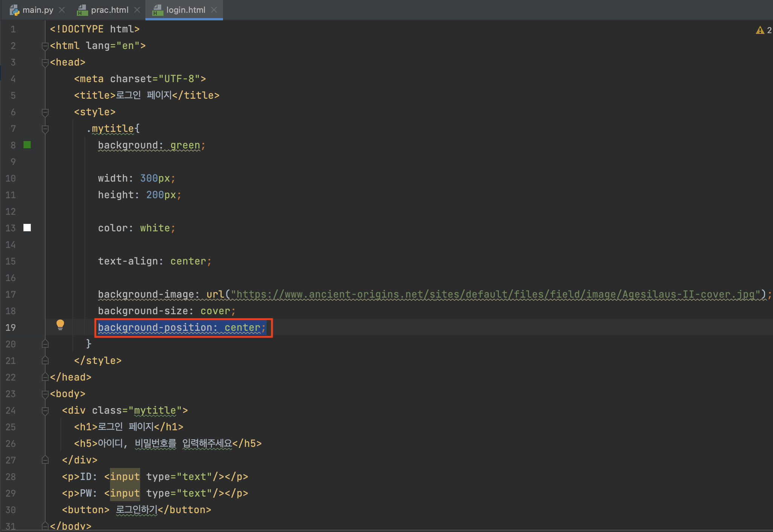Collapse the html tag fold marker
The height and width of the screenshot is (532, 773).
(45, 46)
